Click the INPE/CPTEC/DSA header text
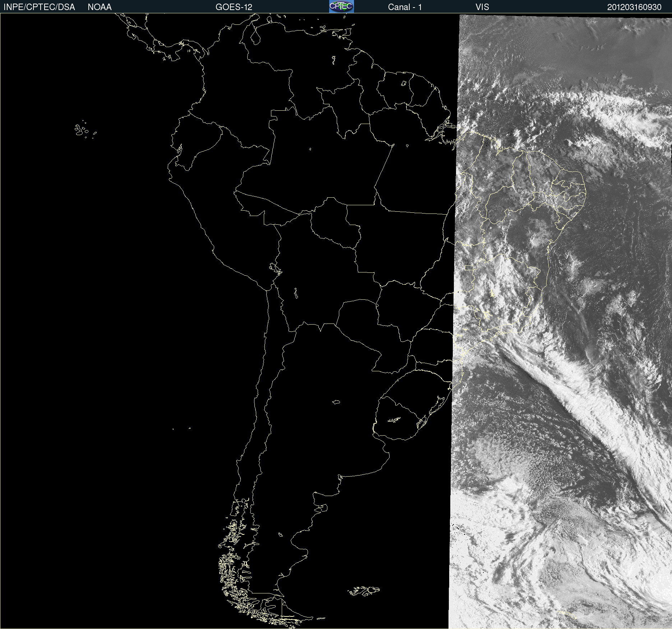 (x=39, y=7)
